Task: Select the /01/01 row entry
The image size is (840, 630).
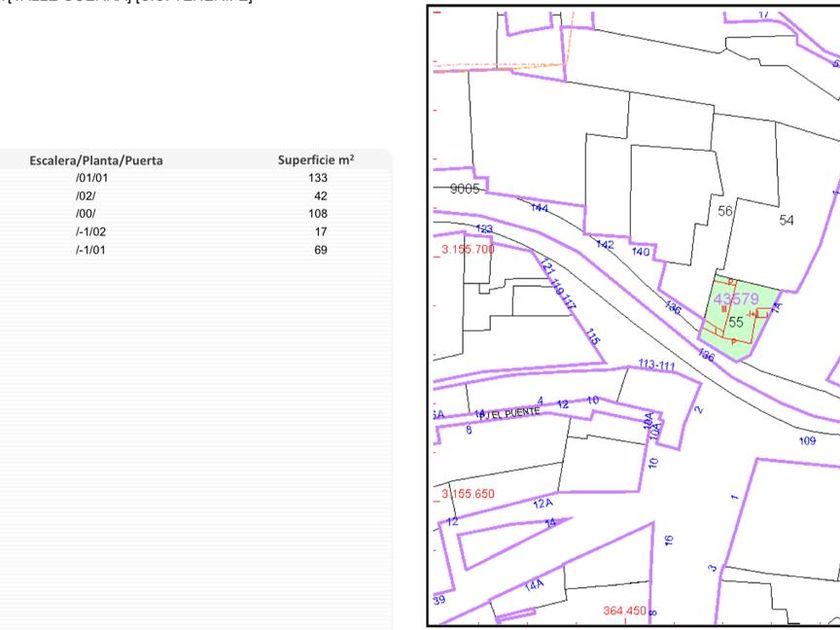Action: (x=92, y=178)
